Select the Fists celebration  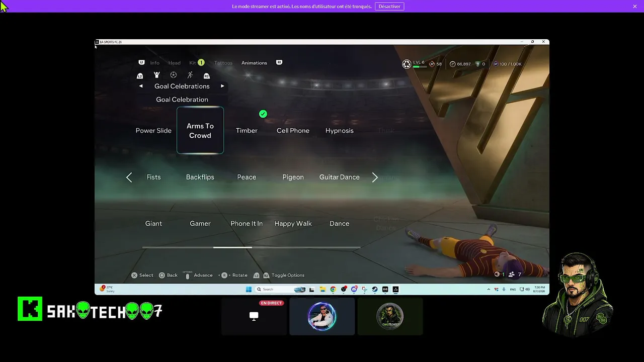(153, 177)
